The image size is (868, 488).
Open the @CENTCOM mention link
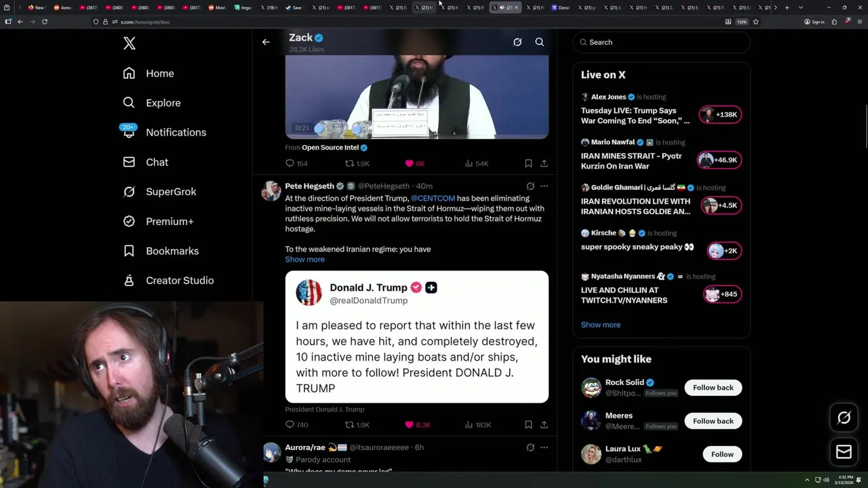[433, 199]
